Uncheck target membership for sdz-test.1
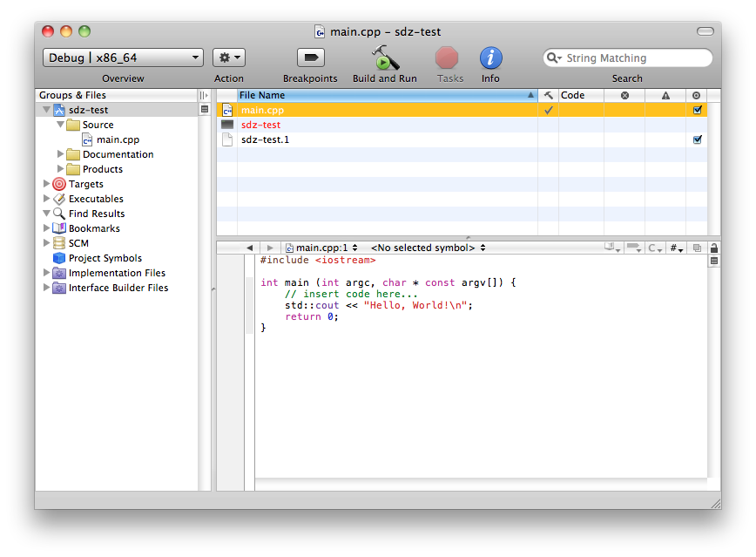Screen dimensions: 756x557 tap(697, 139)
